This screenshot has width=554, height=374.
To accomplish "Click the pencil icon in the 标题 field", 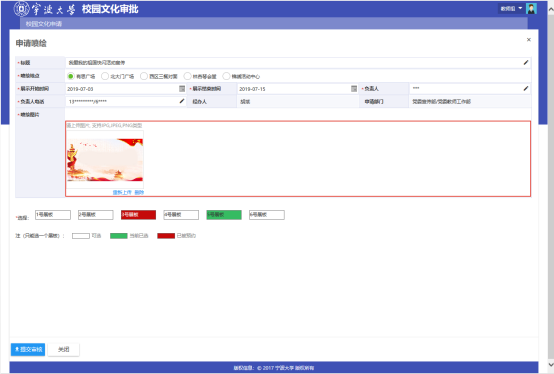I will click(x=526, y=63).
